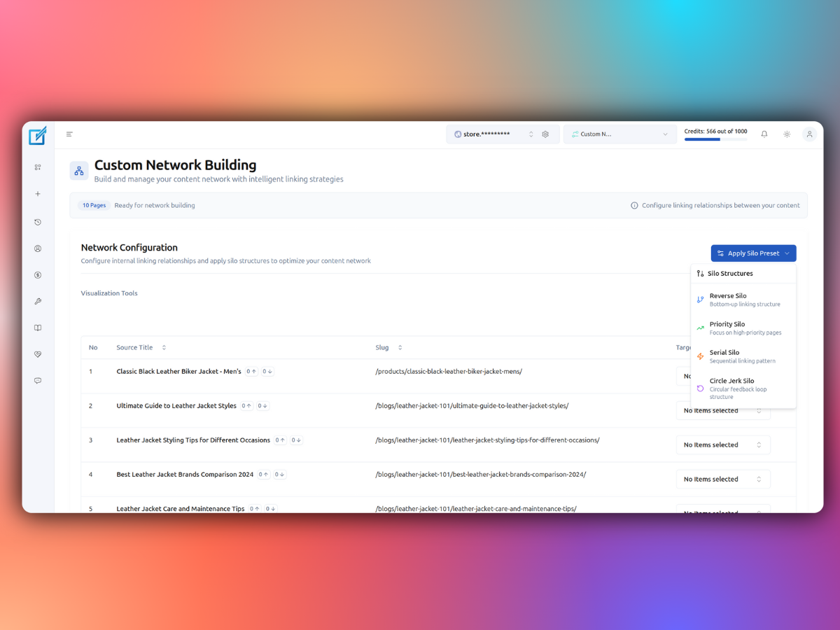Open the user profile avatar icon
Viewport: 840px width, 630px height.
click(809, 134)
